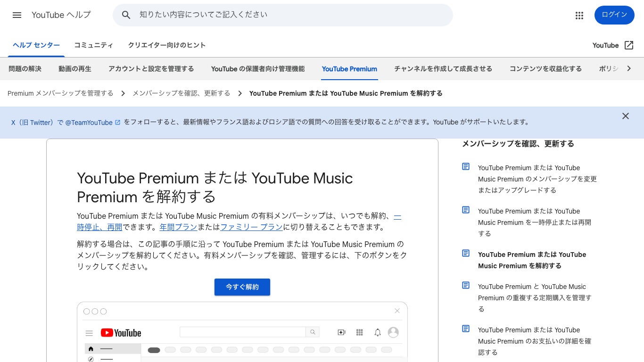Select 問題の解決 category
The height and width of the screenshot is (362, 644).
point(25,69)
